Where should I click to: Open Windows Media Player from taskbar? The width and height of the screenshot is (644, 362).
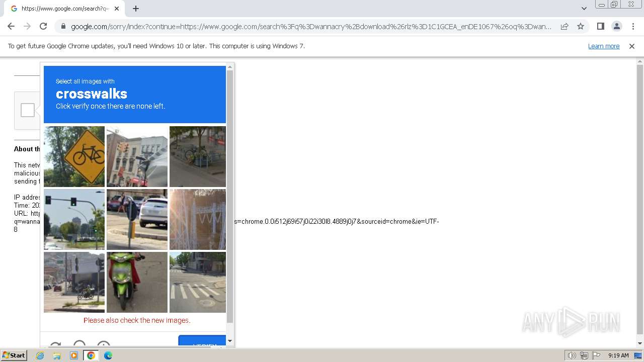pos(74,355)
